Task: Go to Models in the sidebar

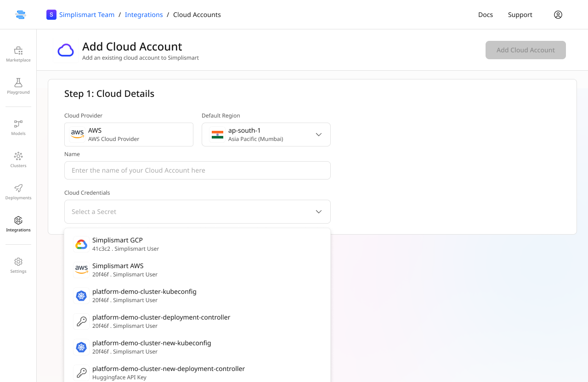Action: 18,128
